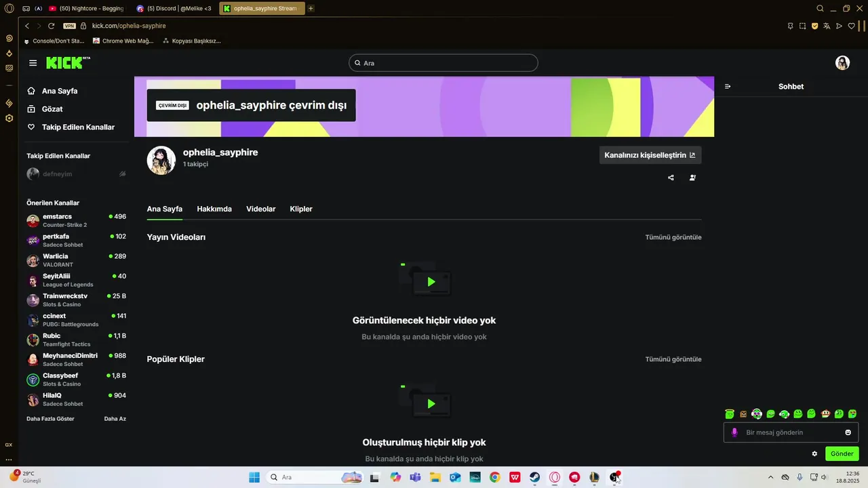Reload the kick.com page

pyautogui.click(x=51, y=26)
